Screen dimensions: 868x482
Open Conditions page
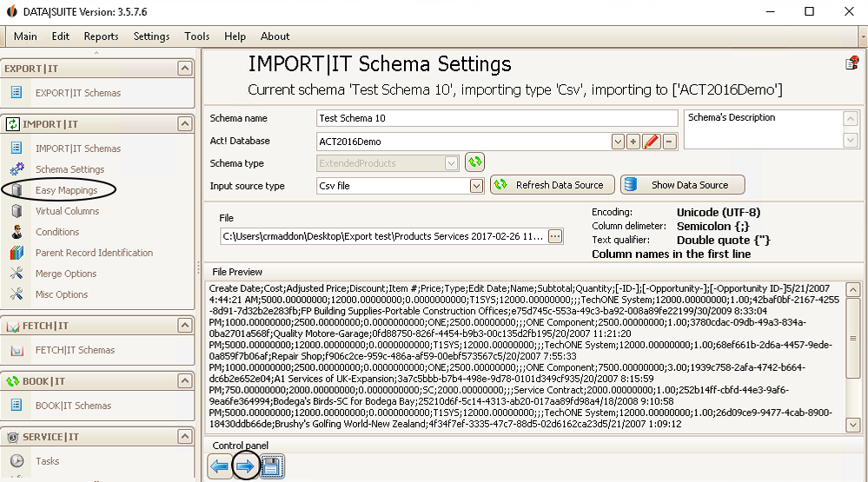57,232
